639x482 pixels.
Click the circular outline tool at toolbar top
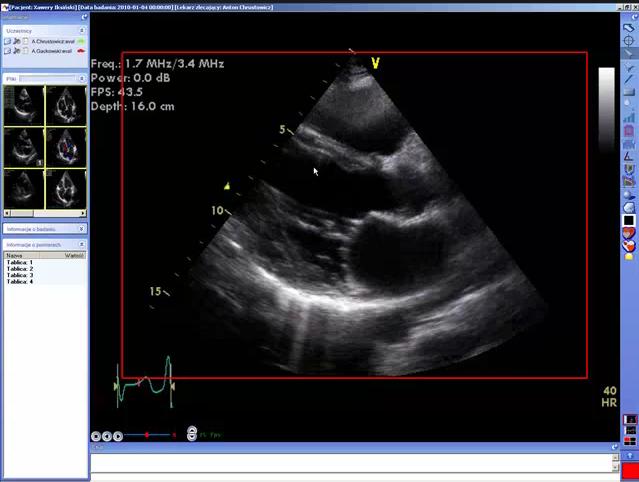point(629,28)
